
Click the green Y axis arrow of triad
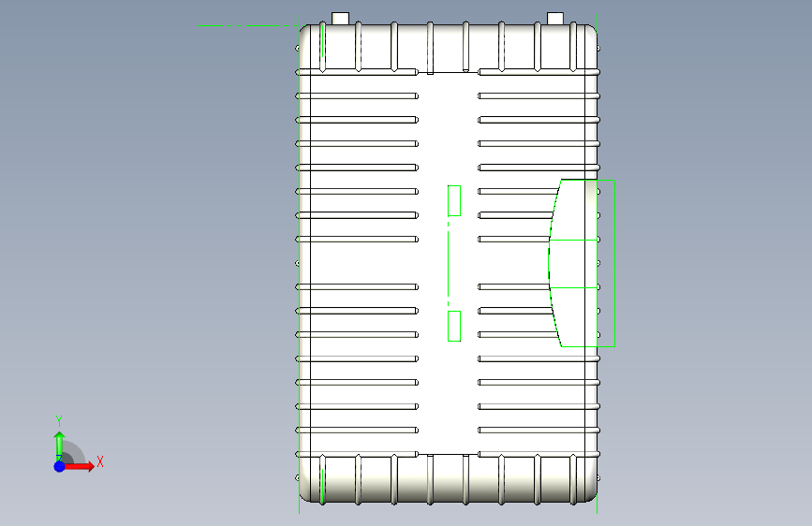tap(59, 445)
